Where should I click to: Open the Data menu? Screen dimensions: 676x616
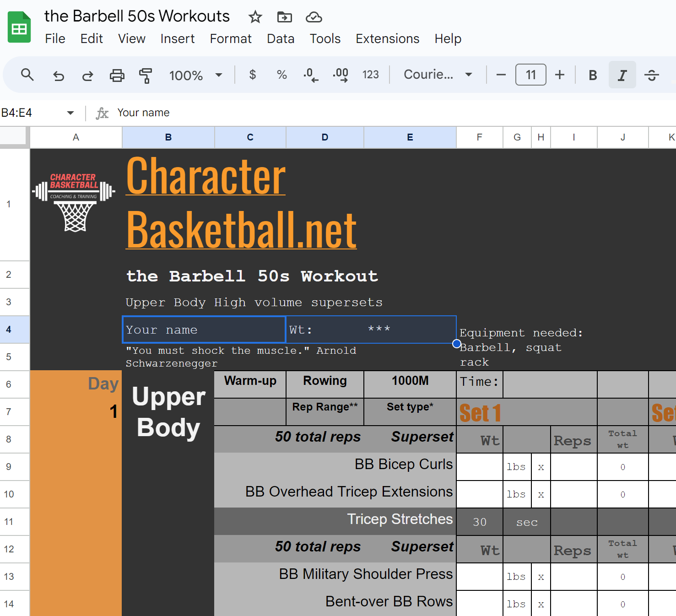coord(281,39)
